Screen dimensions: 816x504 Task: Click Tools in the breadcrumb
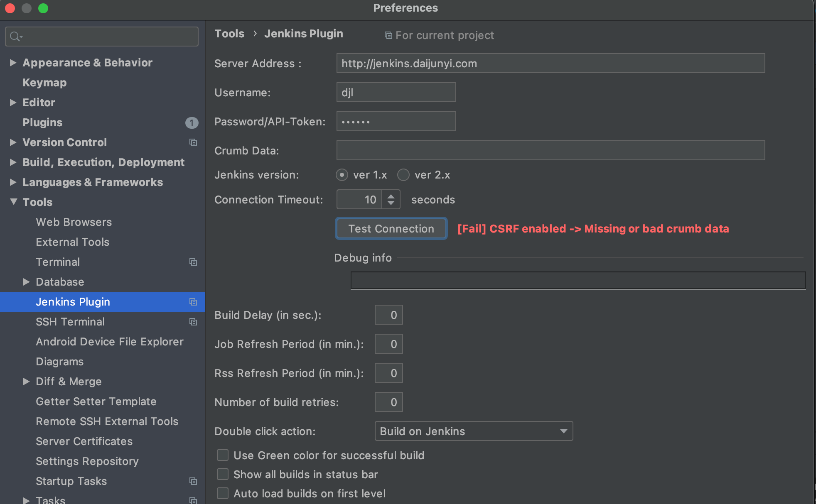tap(229, 34)
